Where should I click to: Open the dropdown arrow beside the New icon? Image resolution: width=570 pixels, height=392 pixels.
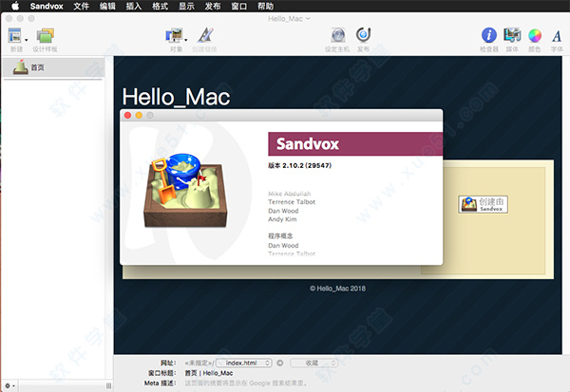[27, 40]
